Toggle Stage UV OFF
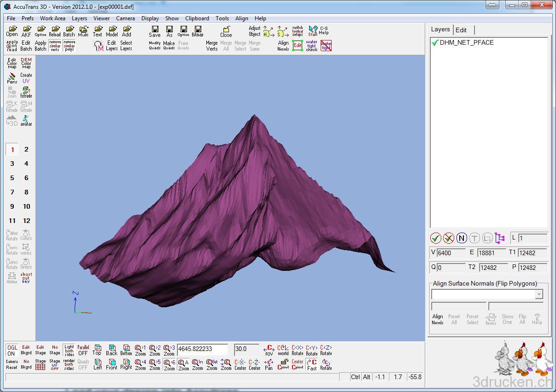The image size is (556, 392). point(55,364)
